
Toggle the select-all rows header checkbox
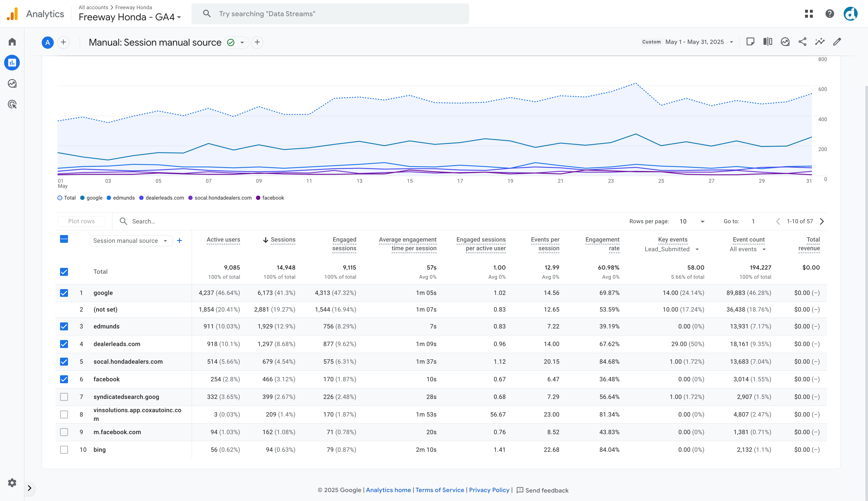point(64,239)
